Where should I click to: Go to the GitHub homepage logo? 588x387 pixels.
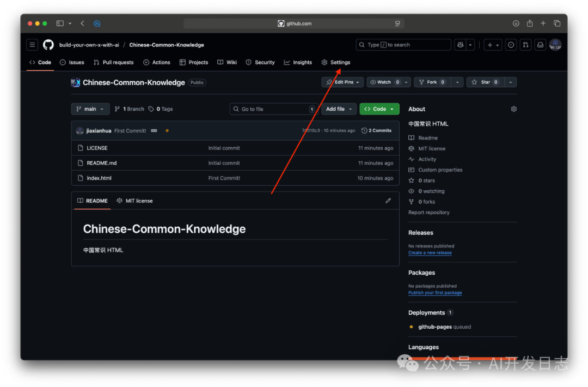pos(48,45)
